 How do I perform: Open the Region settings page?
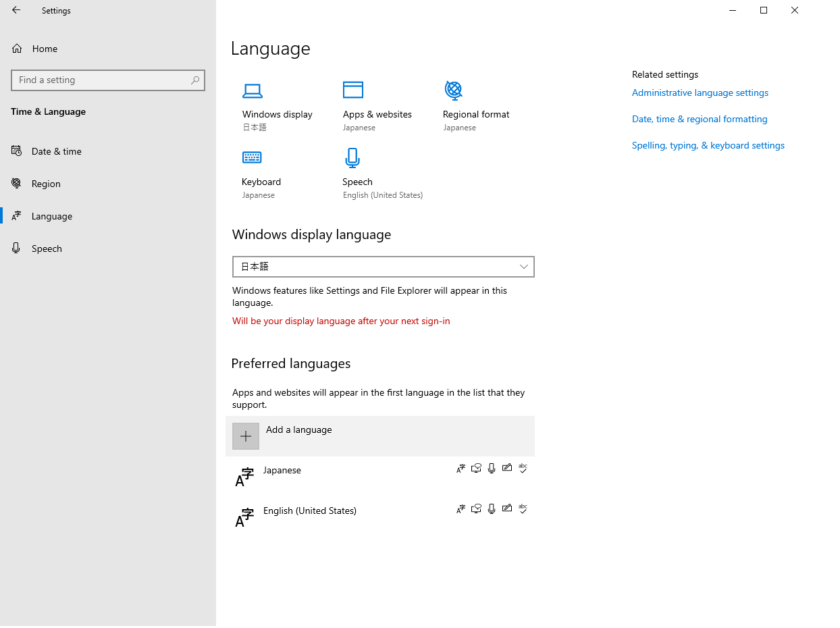tap(46, 183)
